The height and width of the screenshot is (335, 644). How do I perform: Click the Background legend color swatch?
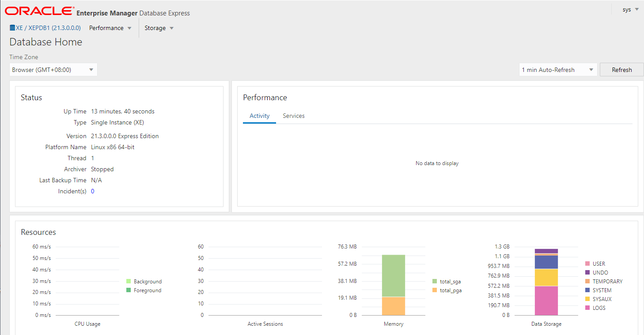pyautogui.click(x=129, y=281)
